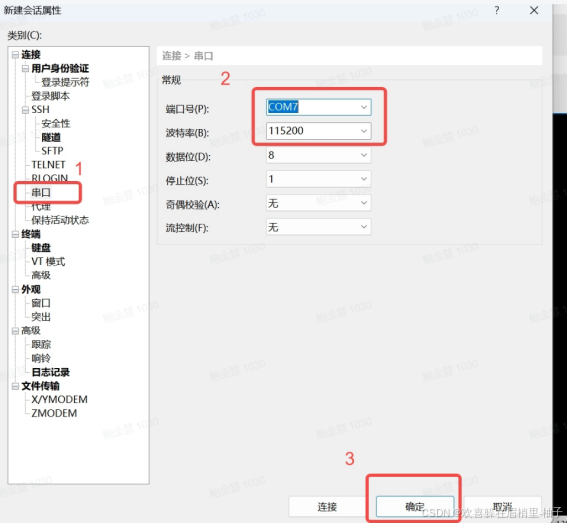Viewport: 567px width, 524px height.
Task: Select 突出 under 外观
Action: pyautogui.click(x=41, y=317)
